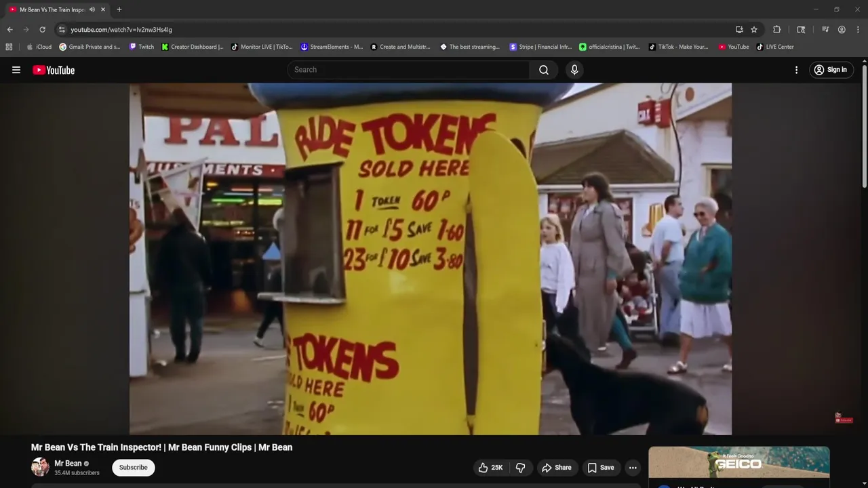Viewport: 868px width, 488px height.
Task: Click the video player to pause
Action: (x=431, y=259)
